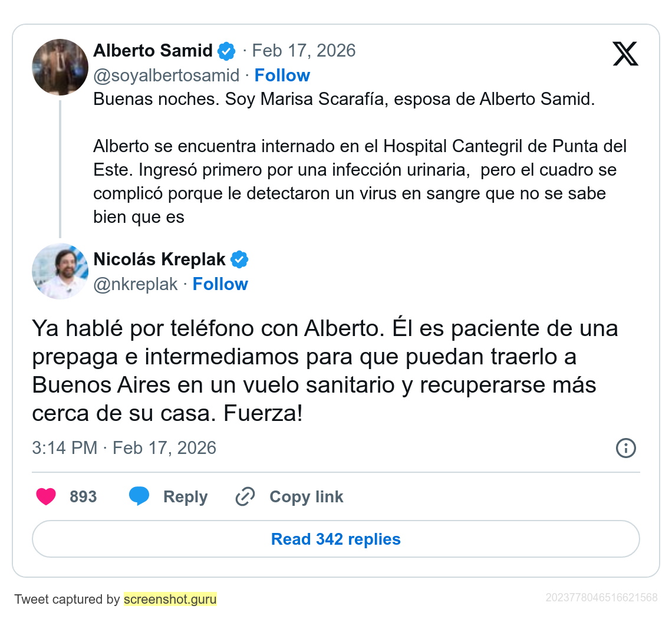Click the Copy link text
The image size is (672, 632).
tap(307, 497)
